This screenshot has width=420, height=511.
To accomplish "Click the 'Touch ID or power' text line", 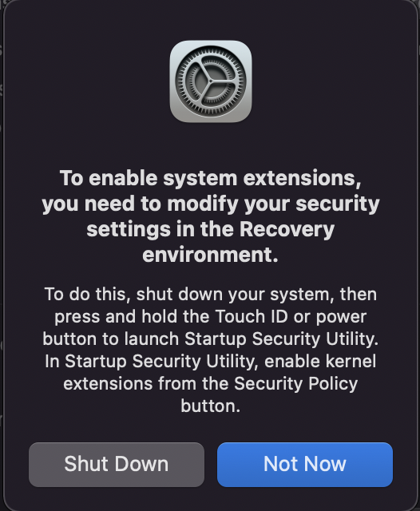I will tap(291, 316).
